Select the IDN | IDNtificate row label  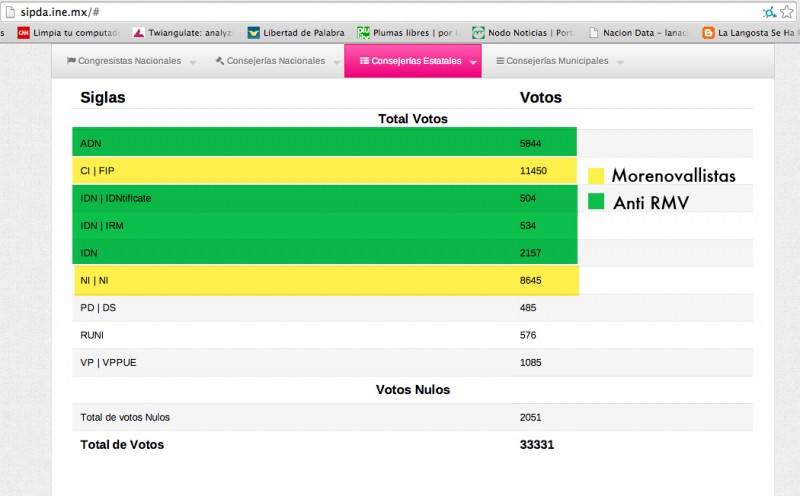115,199
